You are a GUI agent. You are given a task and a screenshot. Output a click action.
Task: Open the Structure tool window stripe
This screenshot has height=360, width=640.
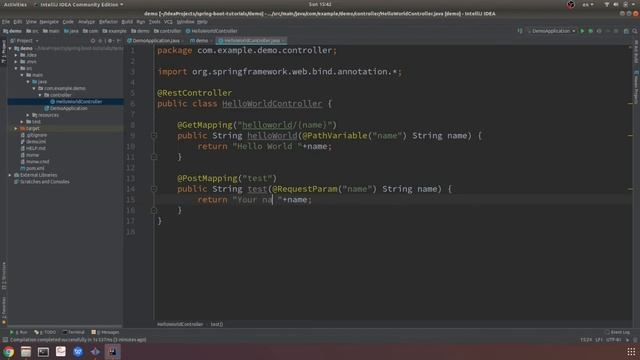(x=4, y=276)
